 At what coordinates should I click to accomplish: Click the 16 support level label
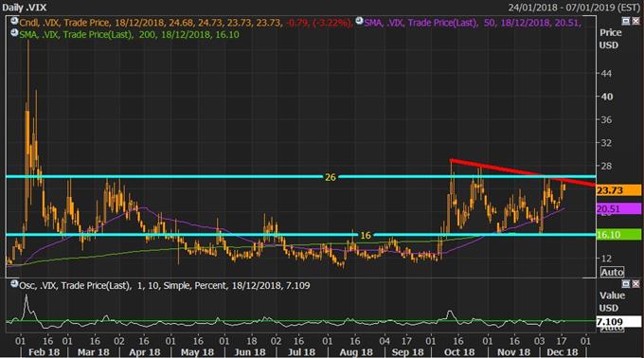coord(366,235)
